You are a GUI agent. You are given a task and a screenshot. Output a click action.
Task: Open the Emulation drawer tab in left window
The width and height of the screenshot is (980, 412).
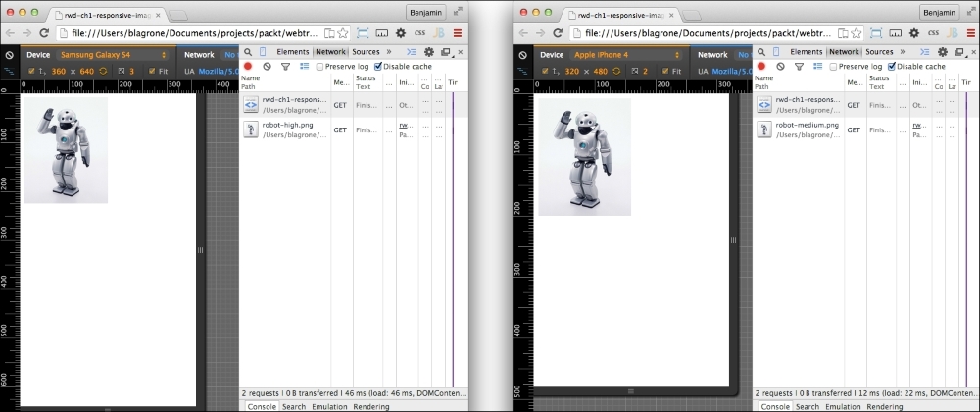click(329, 407)
